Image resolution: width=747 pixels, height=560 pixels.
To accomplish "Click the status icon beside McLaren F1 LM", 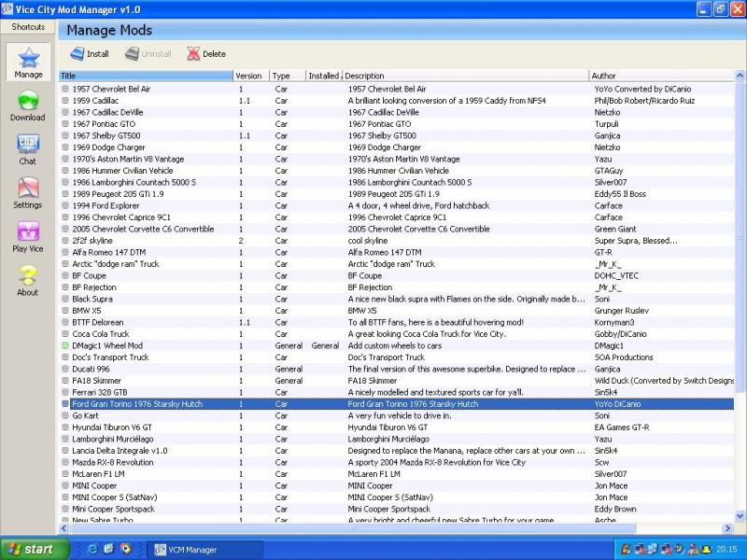I will (65, 474).
